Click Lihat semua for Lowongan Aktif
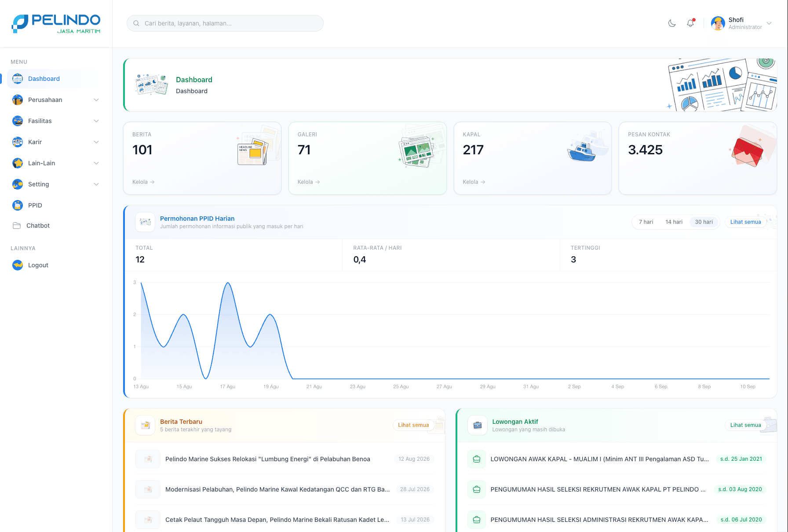This screenshot has height=532, width=788. 746,425
